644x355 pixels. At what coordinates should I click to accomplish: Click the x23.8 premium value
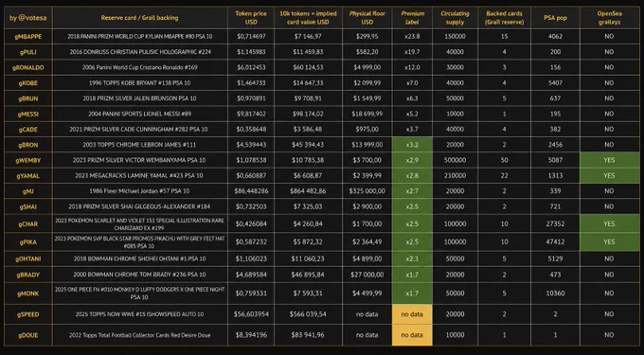(x=412, y=37)
